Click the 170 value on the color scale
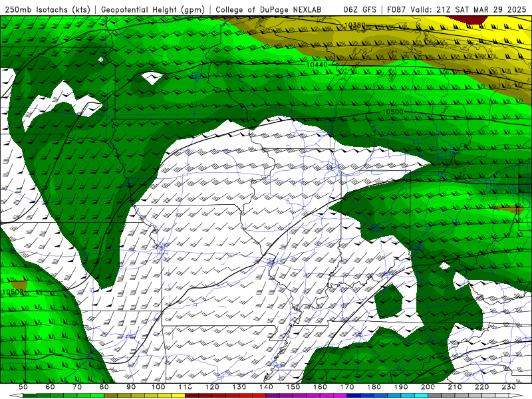 click(347, 387)
